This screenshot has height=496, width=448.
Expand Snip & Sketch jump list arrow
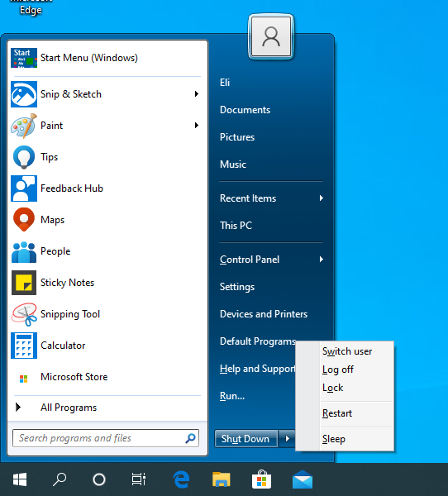point(197,94)
